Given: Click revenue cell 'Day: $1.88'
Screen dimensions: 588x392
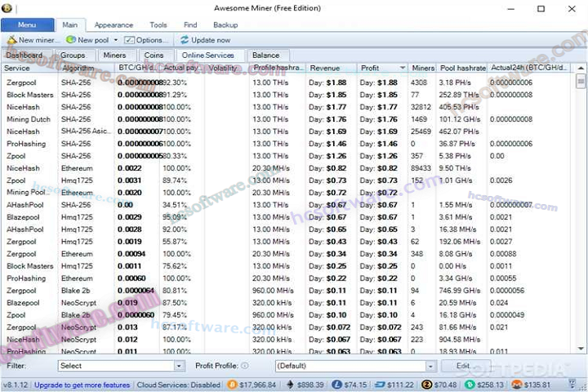Looking at the screenshot, I should coord(327,82).
